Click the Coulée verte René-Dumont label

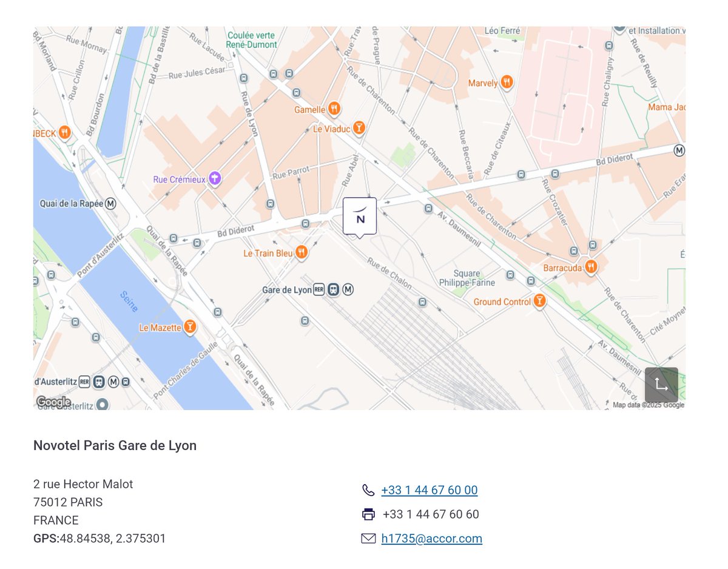point(252,39)
